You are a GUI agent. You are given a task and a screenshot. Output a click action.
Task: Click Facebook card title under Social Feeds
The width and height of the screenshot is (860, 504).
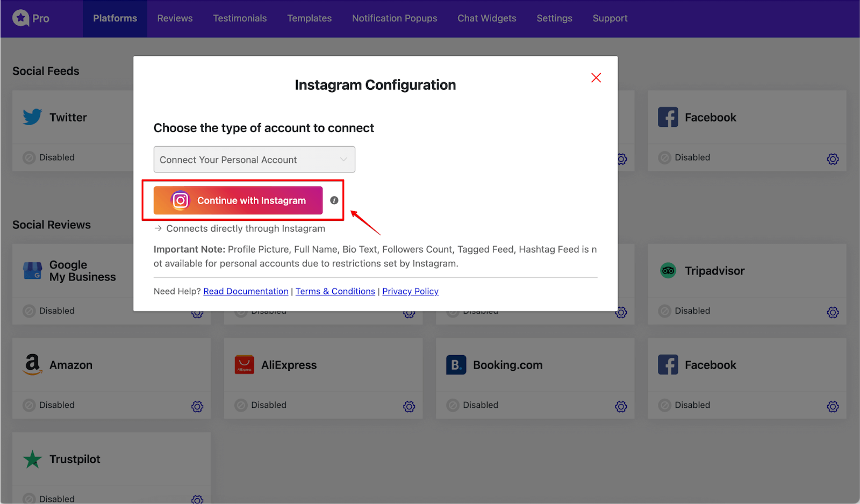711,117
